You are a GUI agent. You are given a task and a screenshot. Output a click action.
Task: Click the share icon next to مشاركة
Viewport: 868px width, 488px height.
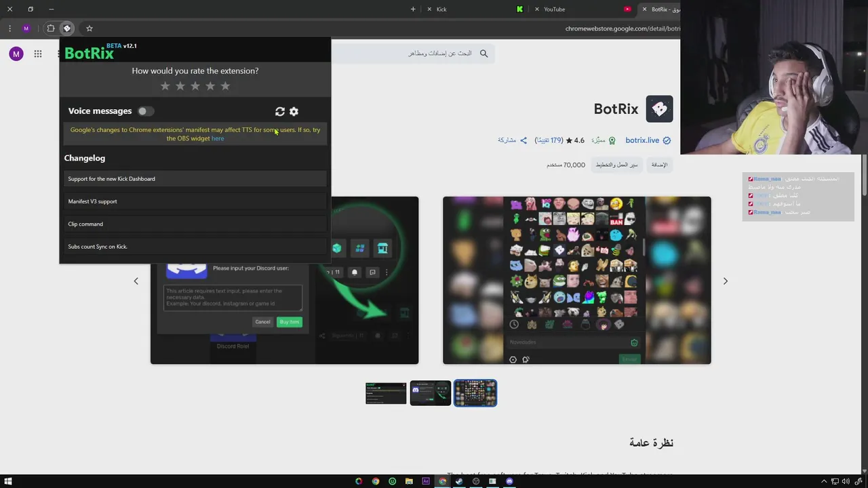click(x=523, y=140)
